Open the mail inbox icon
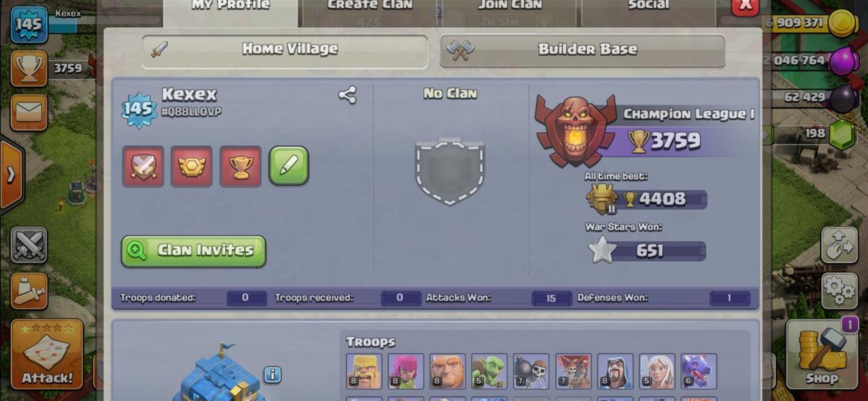The image size is (868, 401). pyautogui.click(x=29, y=112)
